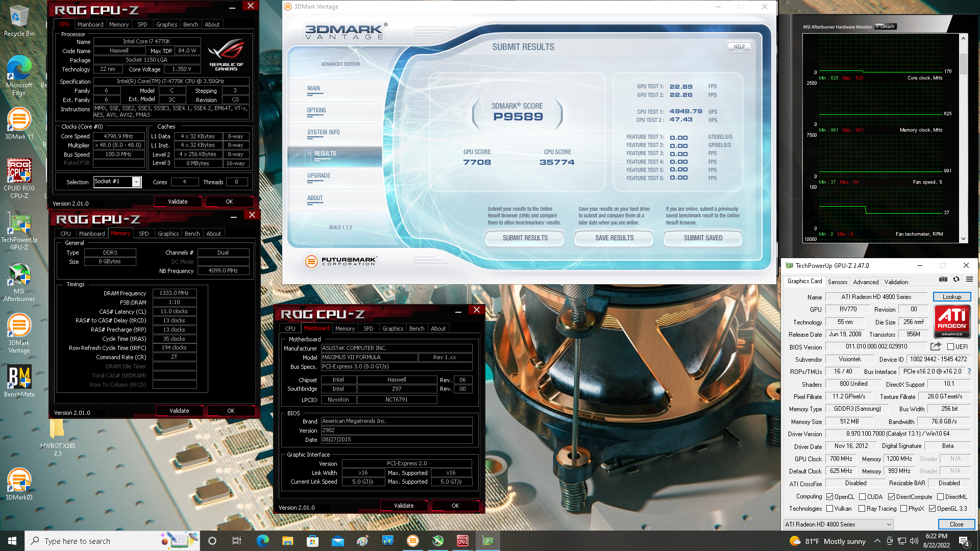Image resolution: width=980 pixels, height=551 pixels.
Task: Click the ATI Radeon logo in GPU-Z
Action: [952, 321]
